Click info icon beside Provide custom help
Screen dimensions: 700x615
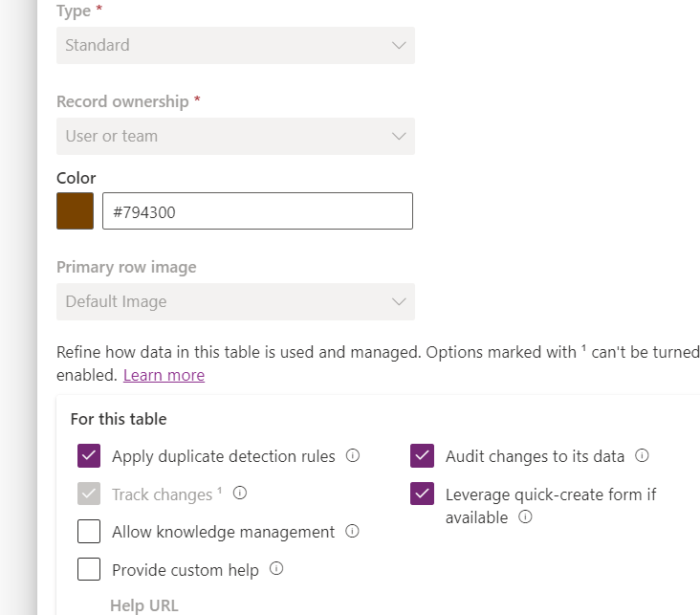pos(276,569)
